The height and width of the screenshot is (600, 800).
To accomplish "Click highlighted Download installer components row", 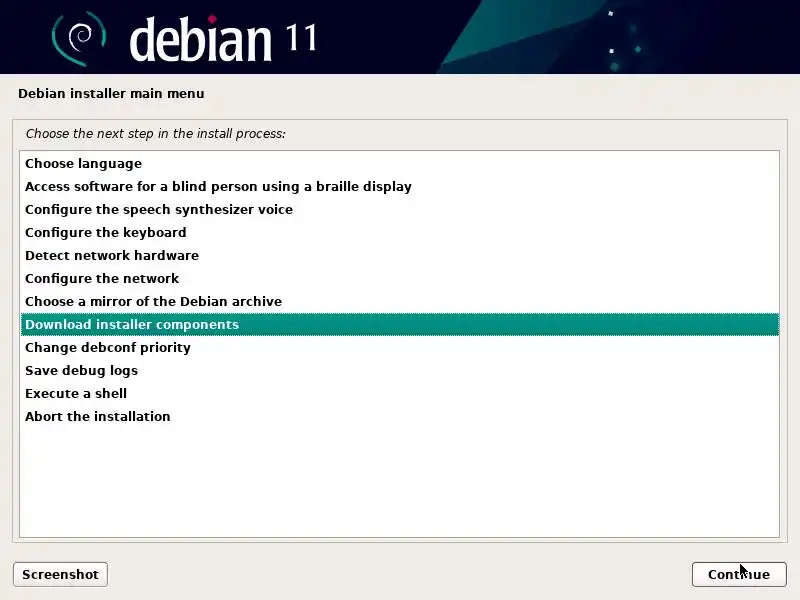I will [x=399, y=324].
